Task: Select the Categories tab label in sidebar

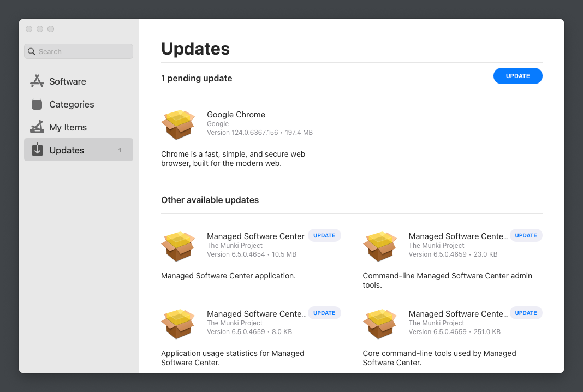Action: pyautogui.click(x=72, y=104)
